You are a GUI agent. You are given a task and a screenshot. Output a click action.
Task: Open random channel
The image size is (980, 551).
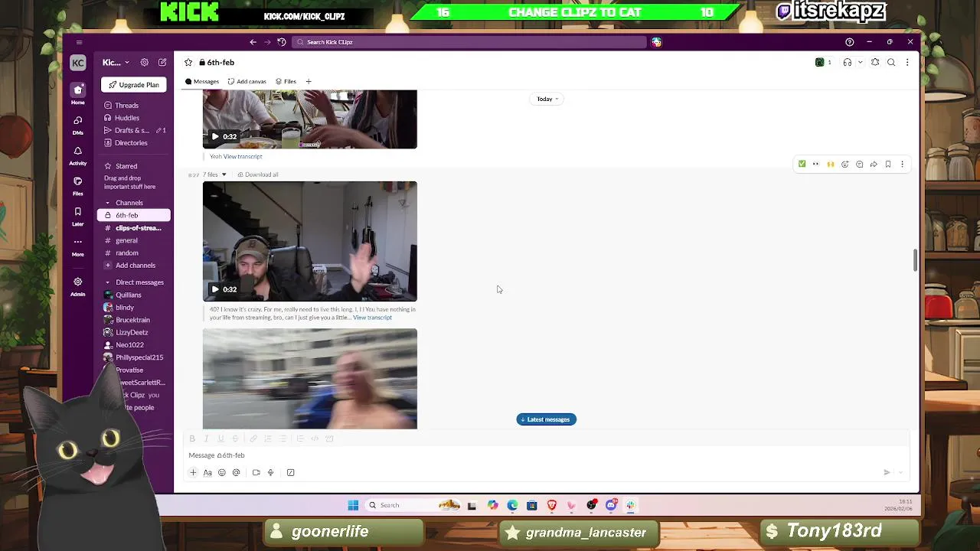[x=127, y=253]
